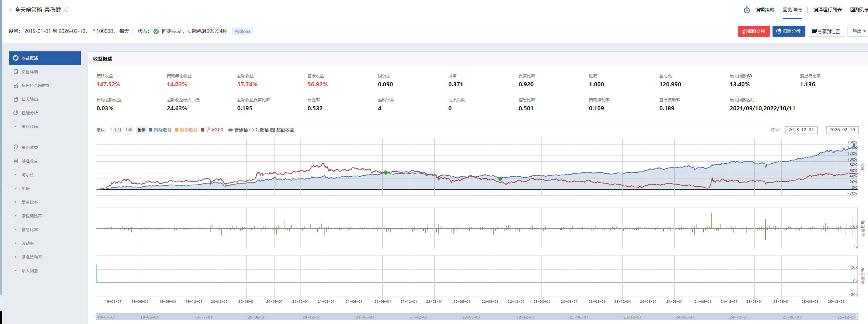Click the second green marker on the returns chart
Viewport: 868px width, 324px height.
500,179
